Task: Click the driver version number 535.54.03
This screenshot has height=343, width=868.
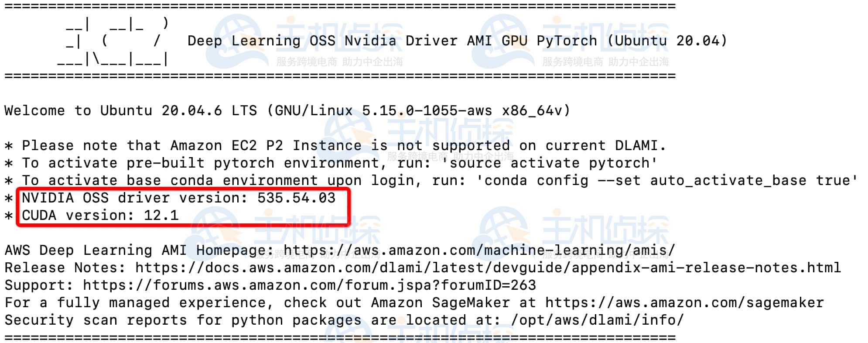Action: click(296, 198)
